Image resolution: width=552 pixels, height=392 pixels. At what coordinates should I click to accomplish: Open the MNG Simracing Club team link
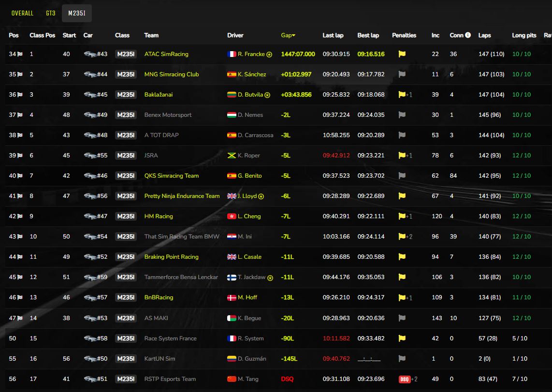pos(172,74)
